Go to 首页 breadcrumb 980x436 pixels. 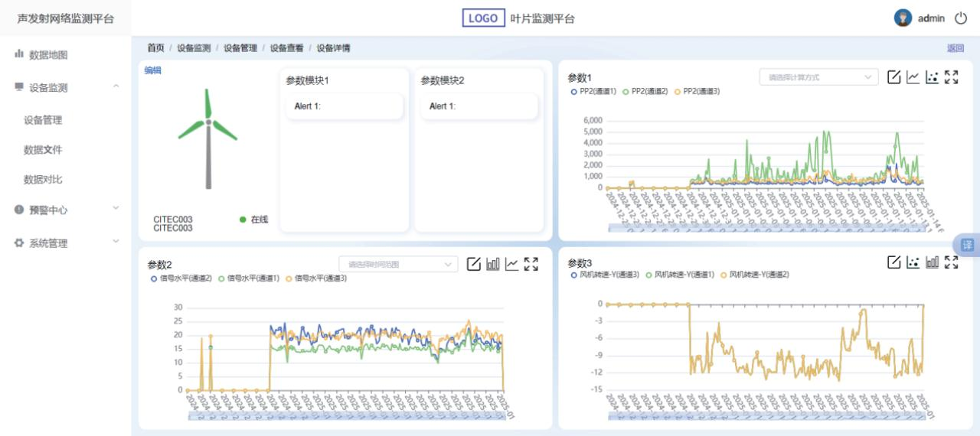coord(155,48)
